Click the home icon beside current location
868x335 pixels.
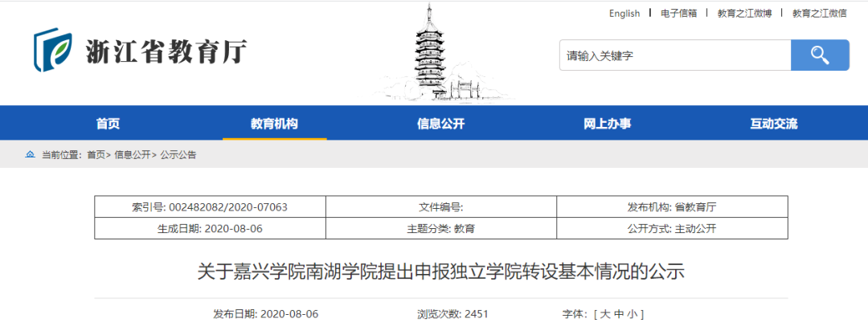tap(31, 154)
